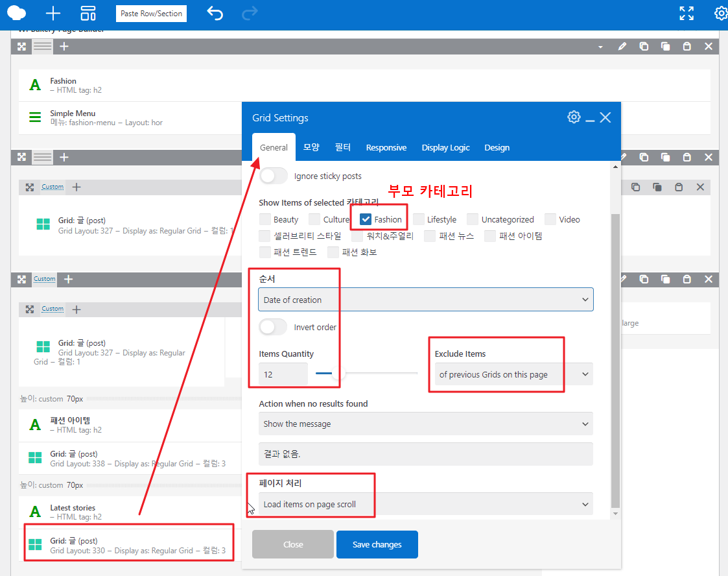Open Grid Settings gear icon in dialog header
Image resolution: width=728 pixels, height=576 pixels.
(x=574, y=117)
